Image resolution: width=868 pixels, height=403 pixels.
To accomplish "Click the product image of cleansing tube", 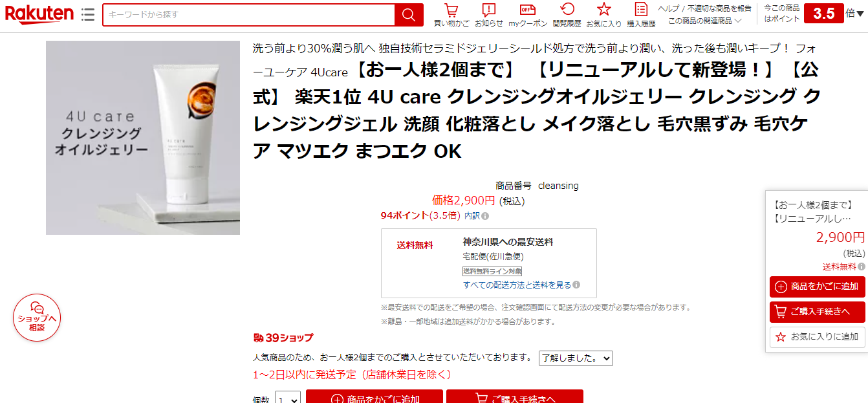I will 143,138.
